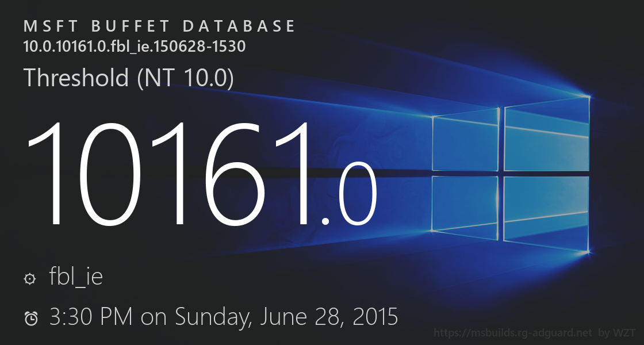
Task: Select build string '10.0.10161.0.fbl_ie.150628-1530'
Action: [135, 46]
